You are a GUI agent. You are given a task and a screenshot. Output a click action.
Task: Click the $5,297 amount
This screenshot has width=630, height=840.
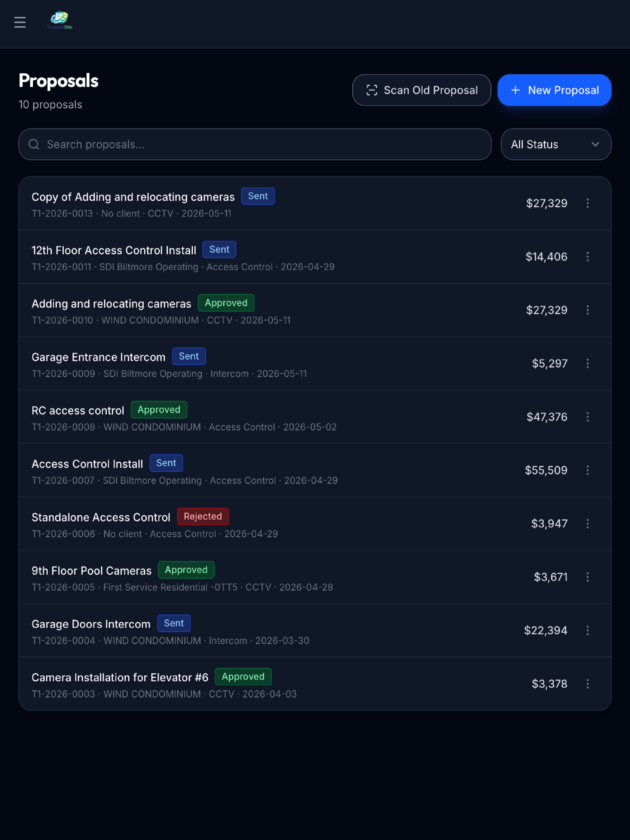pyautogui.click(x=549, y=364)
